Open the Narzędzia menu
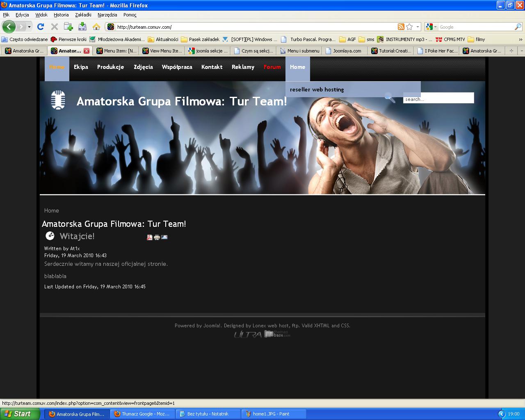 (107, 15)
